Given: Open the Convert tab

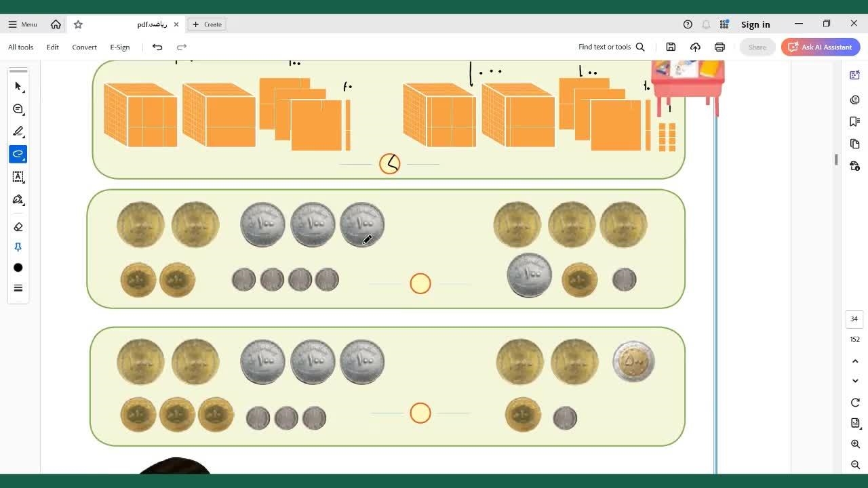Looking at the screenshot, I should click(x=84, y=47).
